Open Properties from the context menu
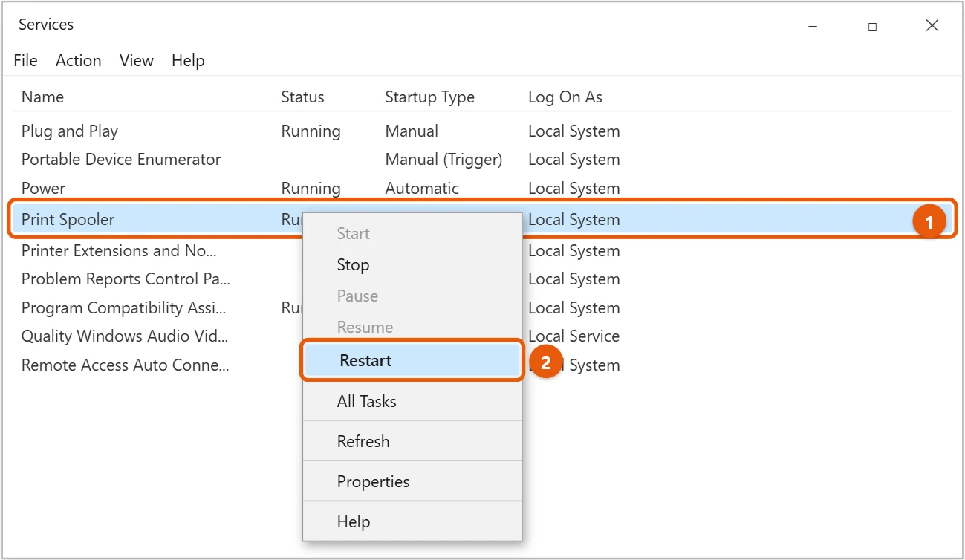 (412, 481)
